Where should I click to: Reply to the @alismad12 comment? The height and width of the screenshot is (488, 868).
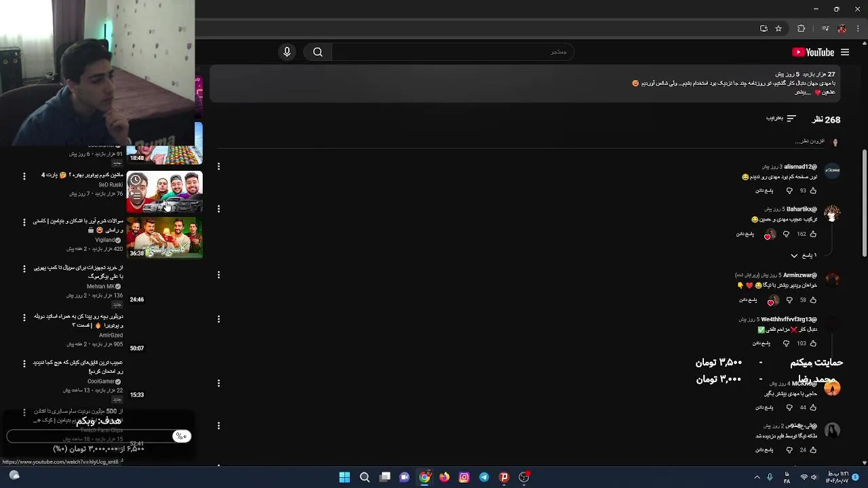[x=764, y=190]
